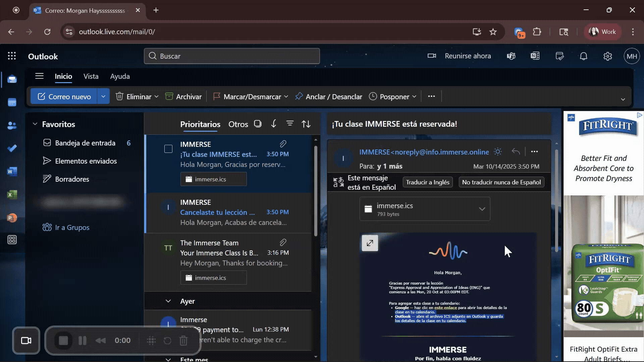Viewport: 644px width, 362px height.
Task: Open the Calendar icon in left sidebar
Action: (x=12, y=102)
